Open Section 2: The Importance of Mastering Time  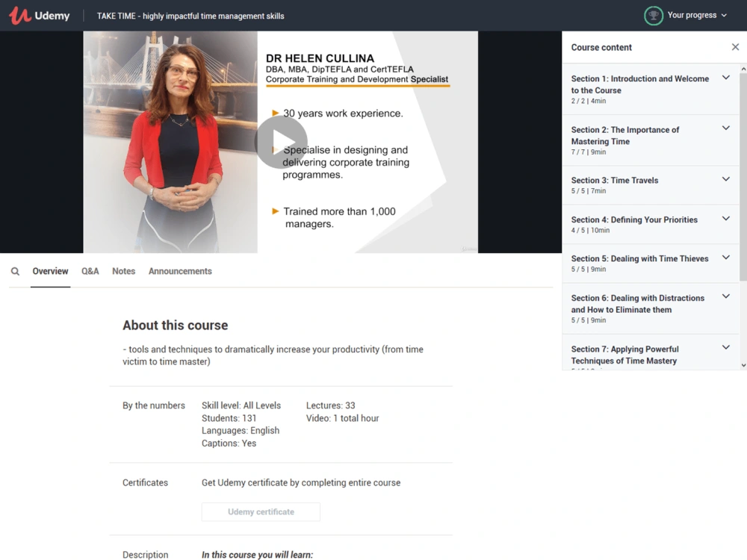coord(651,140)
